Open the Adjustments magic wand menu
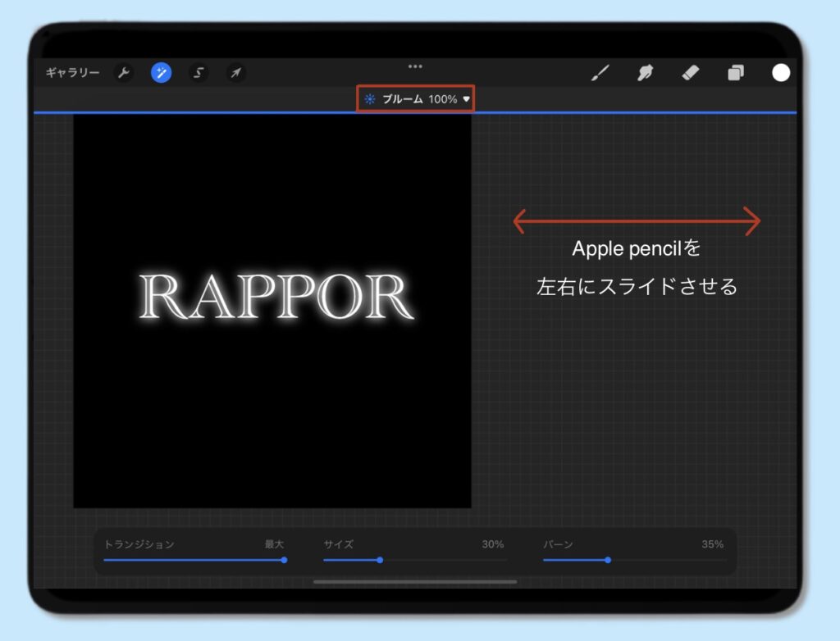840x641 pixels. point(162,72)
